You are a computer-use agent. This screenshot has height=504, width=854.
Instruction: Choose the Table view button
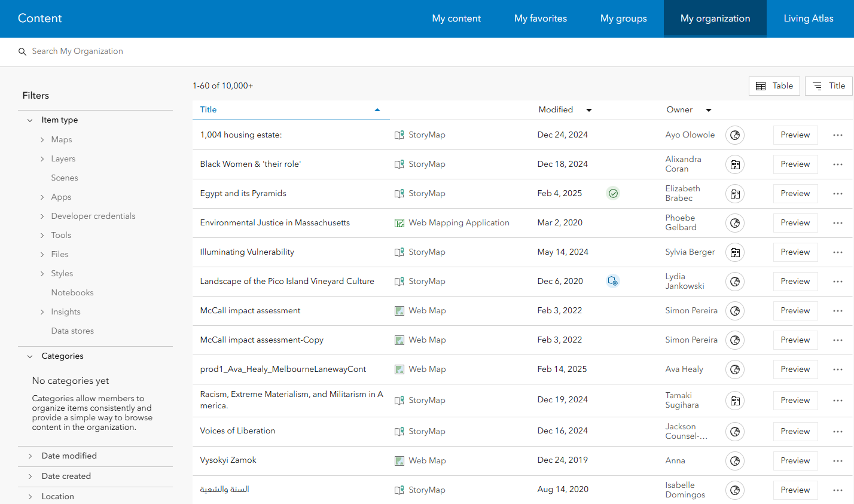774,86
